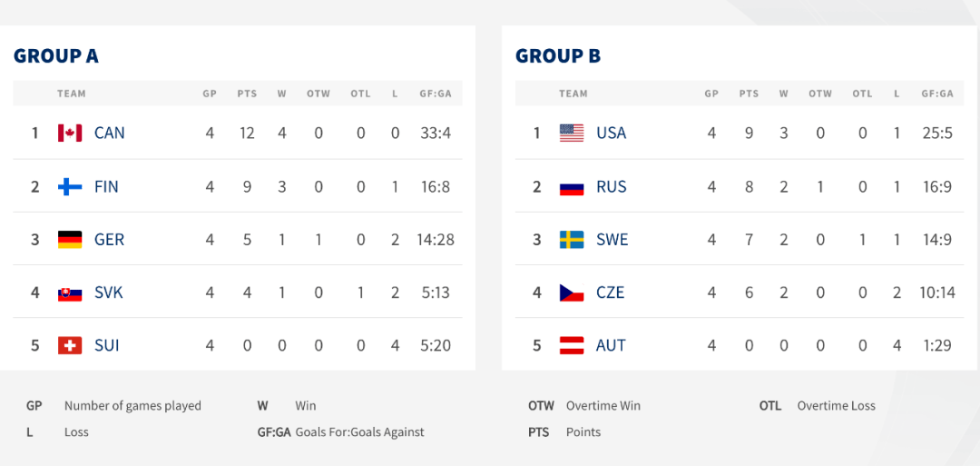Screen dimensions: 980x466
Task: Click the Finland flag icon
Action: [70, 186]
